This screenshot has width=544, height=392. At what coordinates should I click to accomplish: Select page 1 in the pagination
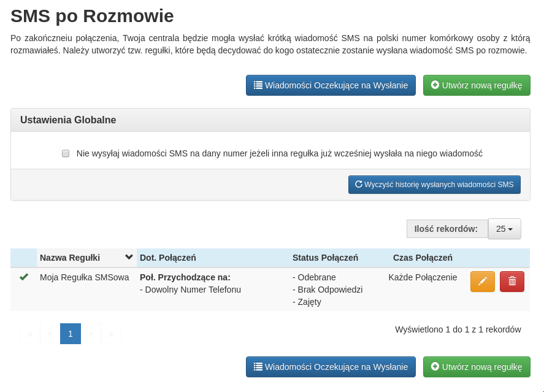pos(71,334)
